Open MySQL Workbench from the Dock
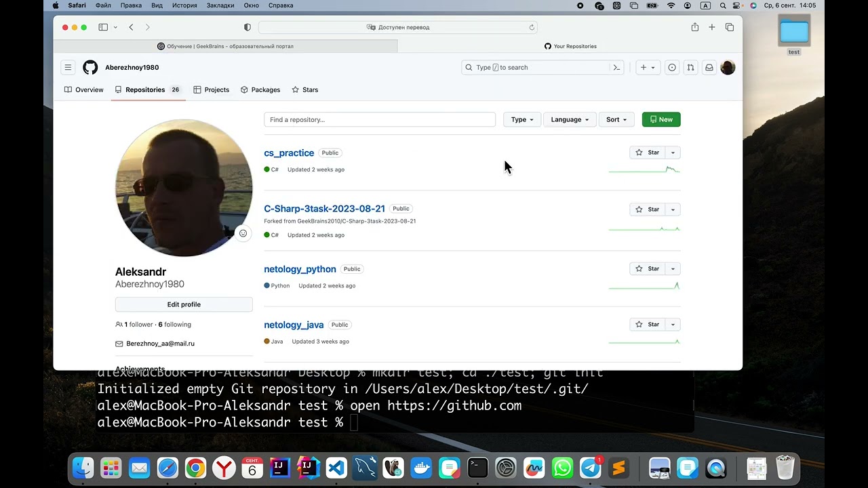This screenshot has width=868, height=488. tap(365, 468)
